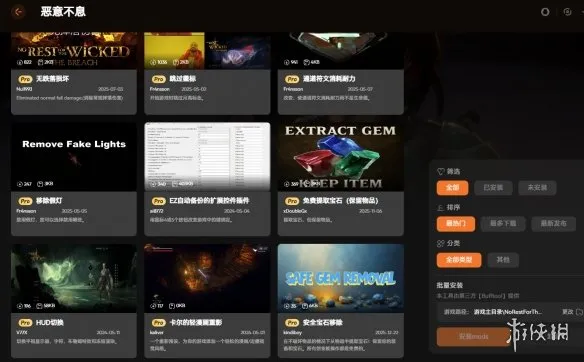The height and width of the screenshot is (362, 584).
Task: Click the Pro badge on EZ自动备份 card
Action: 158,201
